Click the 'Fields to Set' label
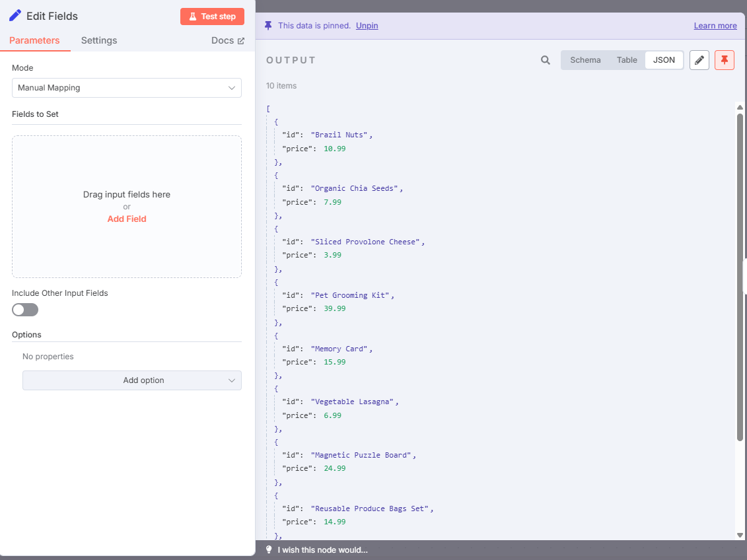This screenshot has height=560, width=747. coord(35,114)
